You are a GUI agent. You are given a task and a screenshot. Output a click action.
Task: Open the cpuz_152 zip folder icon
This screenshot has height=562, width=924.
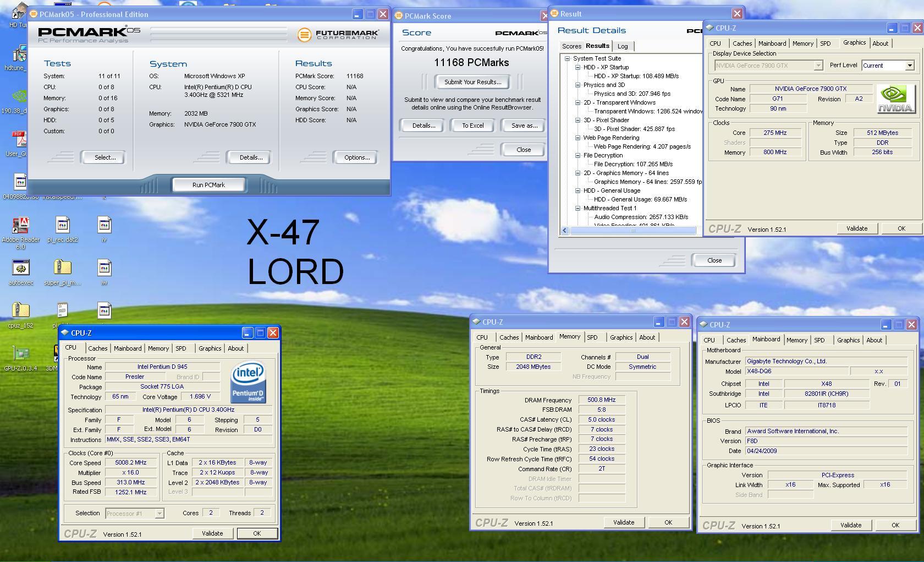point(20,315)
